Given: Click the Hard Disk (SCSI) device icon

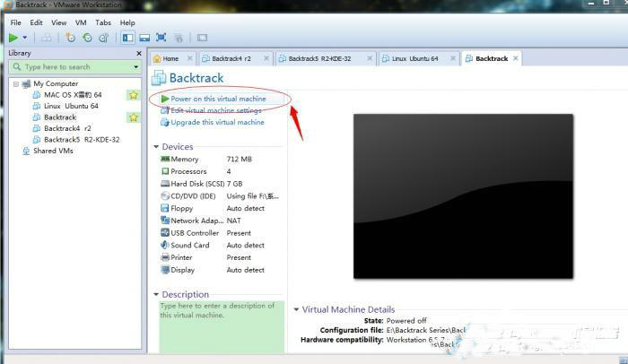Looking at the screenshot, I should point(164,184).
